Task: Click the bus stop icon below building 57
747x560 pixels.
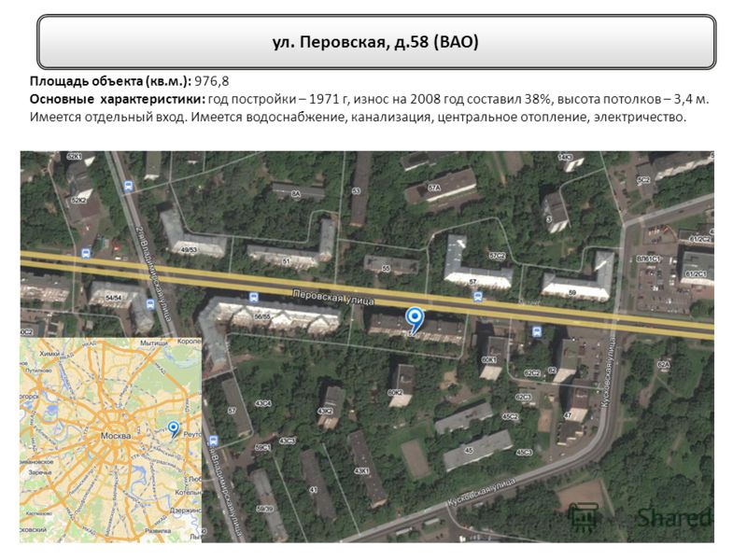Action: click(x=478, y=297)
